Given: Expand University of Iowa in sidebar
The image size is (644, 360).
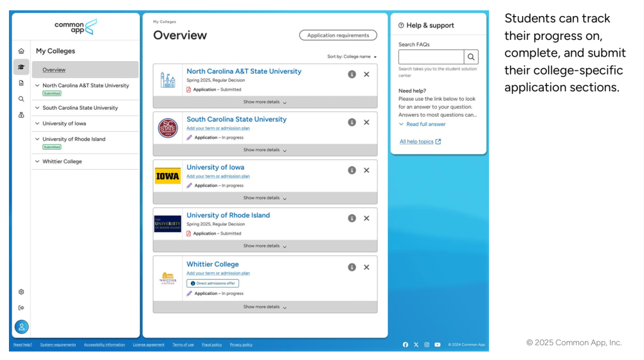Looking at the screenshot, I should pos(38,123).
